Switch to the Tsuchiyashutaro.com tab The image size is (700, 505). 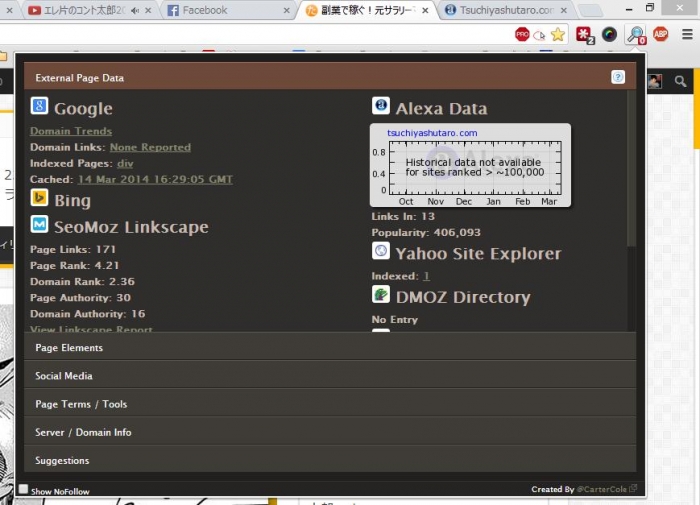(x=507, y=10)
